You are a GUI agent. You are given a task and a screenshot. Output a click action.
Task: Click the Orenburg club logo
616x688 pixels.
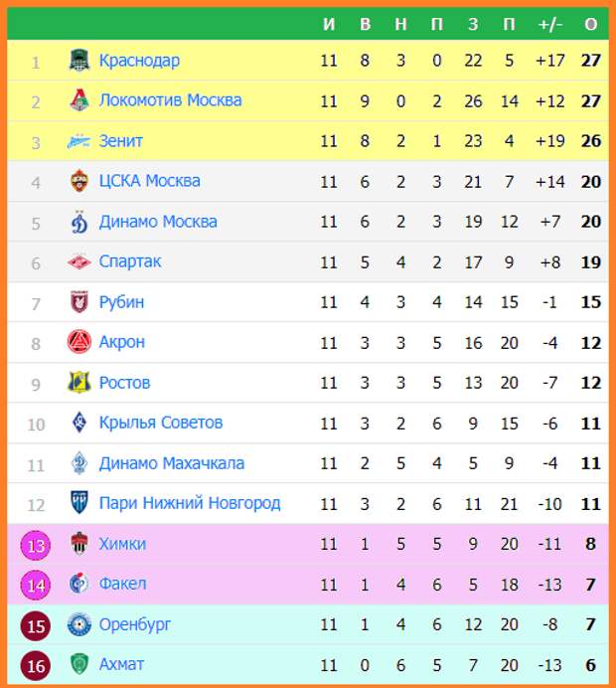(79, 624)
